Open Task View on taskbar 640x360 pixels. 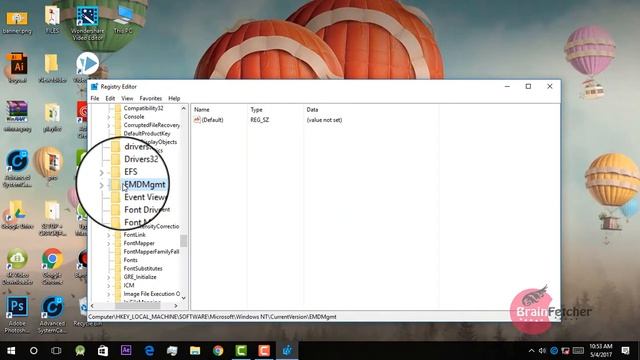pos(56,351)
